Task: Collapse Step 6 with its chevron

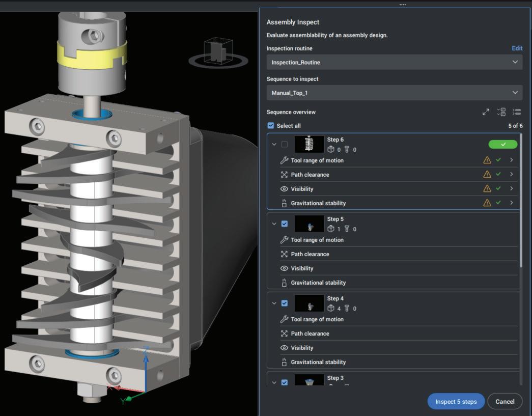Action: (274, 144)
